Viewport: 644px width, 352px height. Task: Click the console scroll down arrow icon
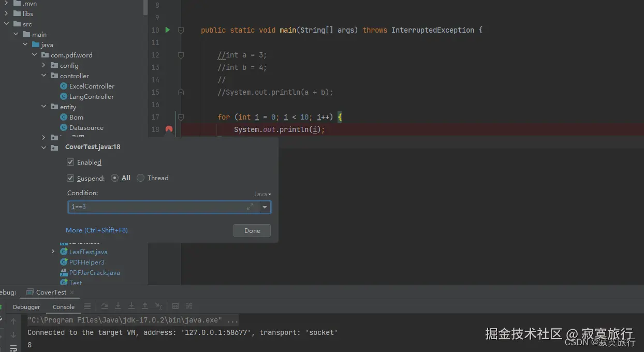coord(13,335)
